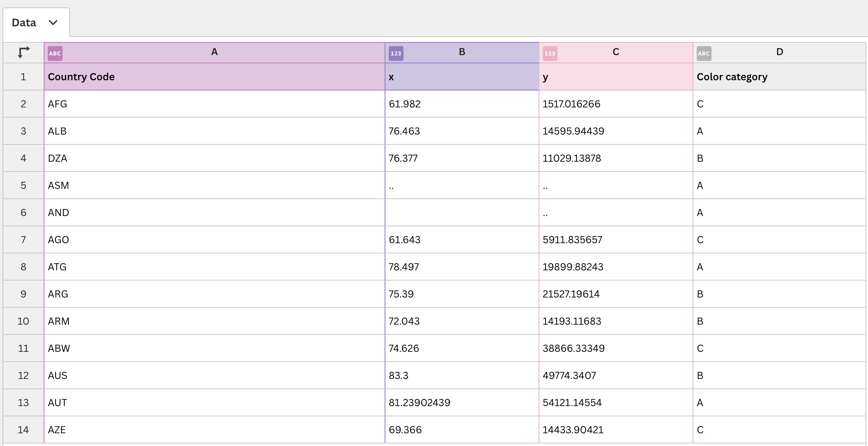Viewport: 868px width, 446px height.
Task: Select column A header
Action: 215,53
